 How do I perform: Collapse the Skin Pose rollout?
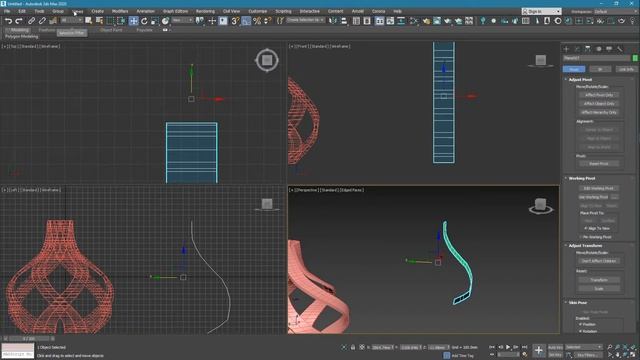point(578,303)
